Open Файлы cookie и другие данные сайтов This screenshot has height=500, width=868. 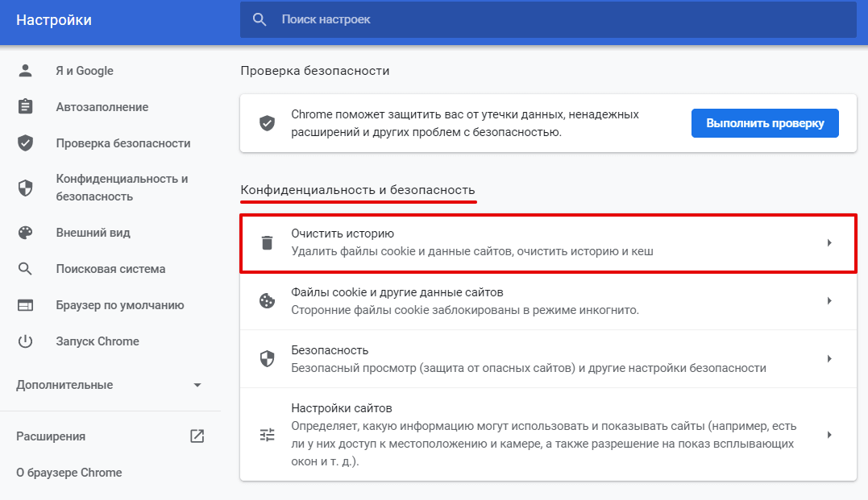[x=548, y=301]
